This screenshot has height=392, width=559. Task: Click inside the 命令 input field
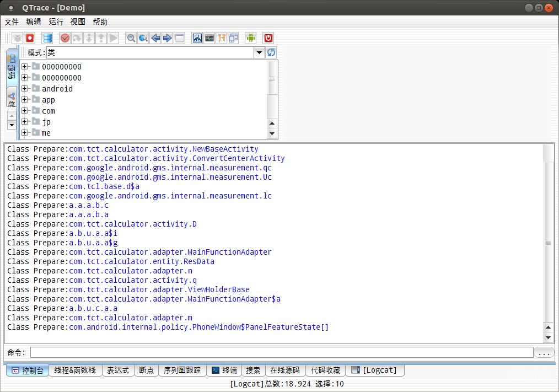[276, 352]
